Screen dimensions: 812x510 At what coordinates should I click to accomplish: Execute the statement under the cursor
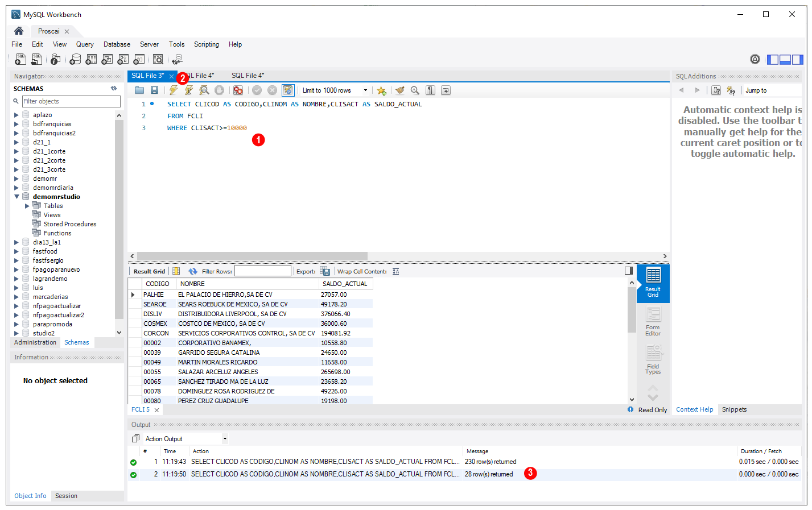189,90
